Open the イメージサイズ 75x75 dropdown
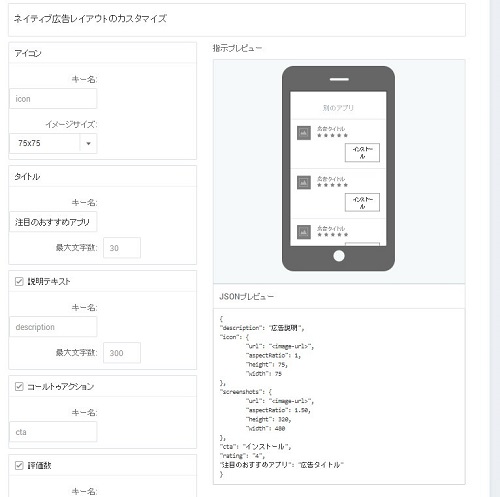 point(53,143)
